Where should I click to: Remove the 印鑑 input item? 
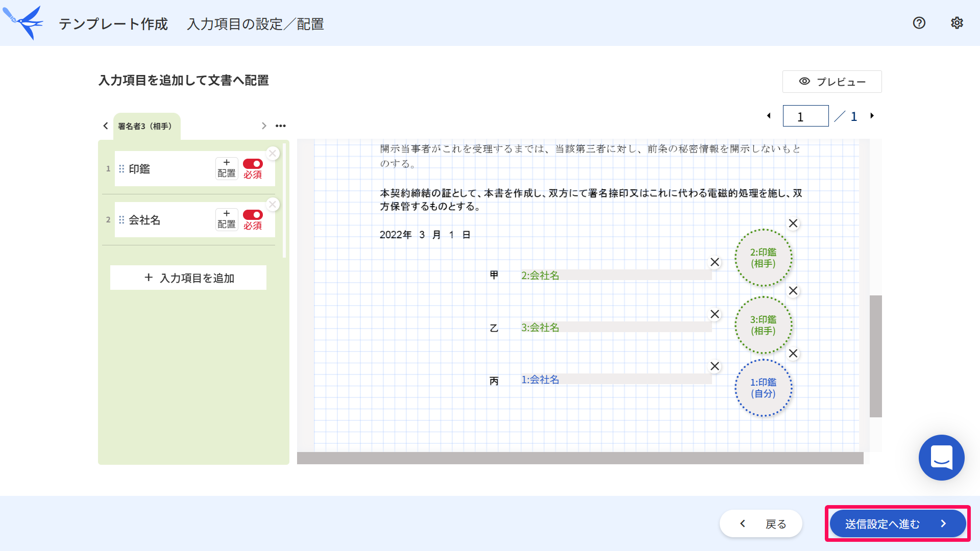coord(273,153)
